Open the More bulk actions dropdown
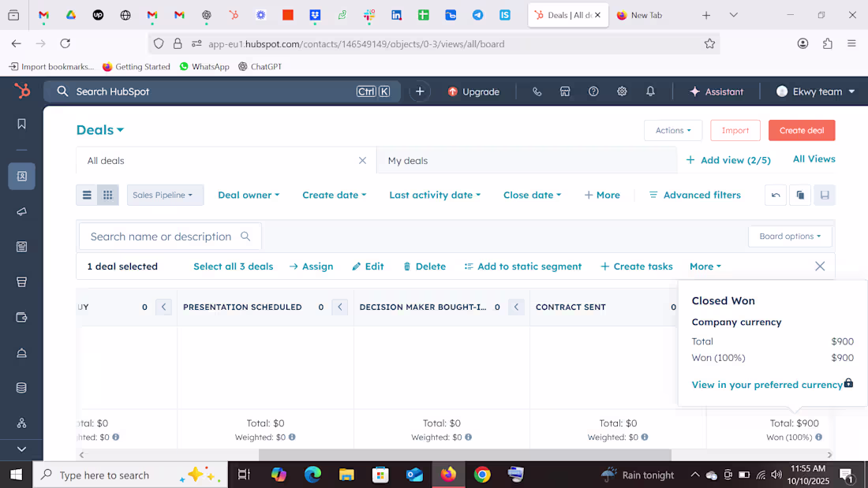This screenshot has width=868, height=488. point(705,266)
